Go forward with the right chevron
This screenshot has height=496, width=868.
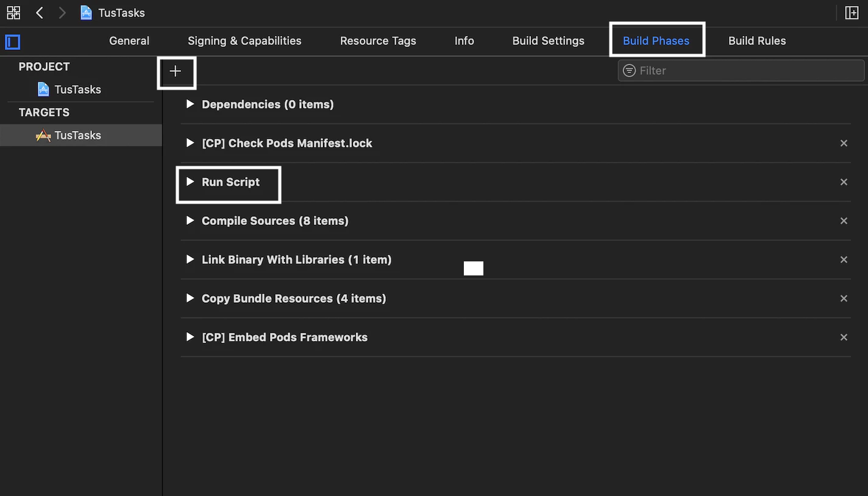(x=62, y=13)
